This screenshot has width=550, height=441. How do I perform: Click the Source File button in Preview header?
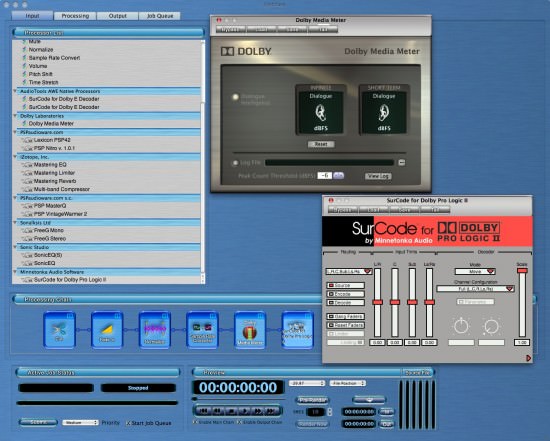[x=417, y=373]
